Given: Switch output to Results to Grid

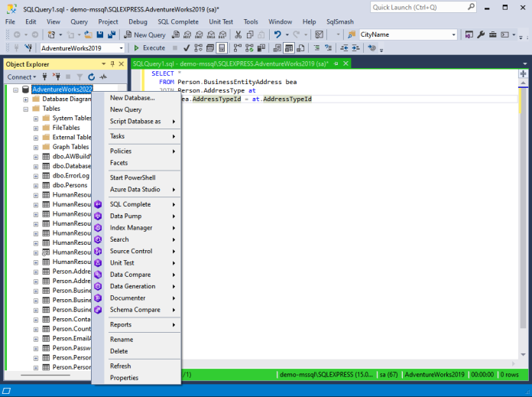Looking at the screenshot, I should coord(289,48).
